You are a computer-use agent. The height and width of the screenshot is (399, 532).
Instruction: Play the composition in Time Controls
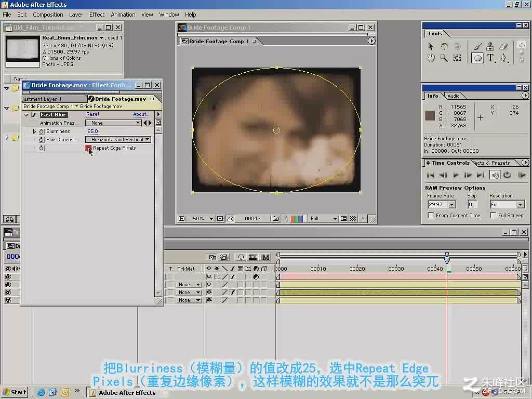coord(456,175)
